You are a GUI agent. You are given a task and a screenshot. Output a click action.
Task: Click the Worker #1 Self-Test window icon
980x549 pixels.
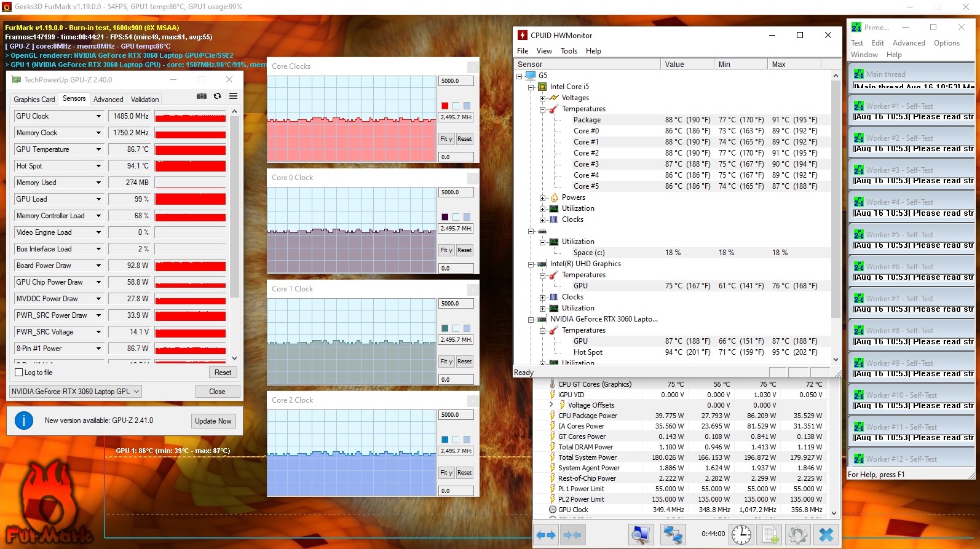(x=859, y=106)
